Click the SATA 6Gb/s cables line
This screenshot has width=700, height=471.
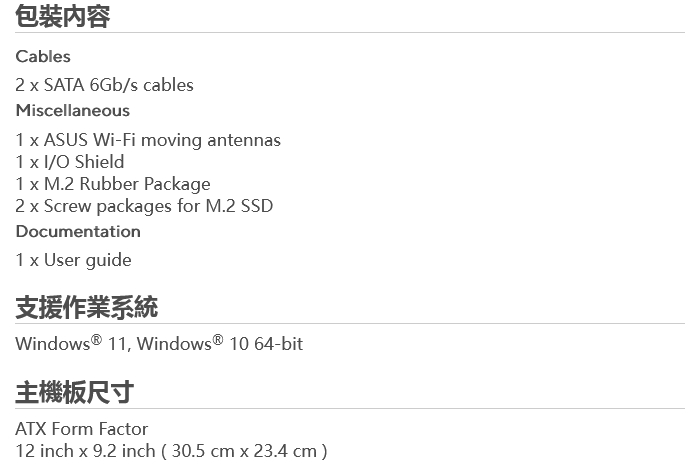point(104,85)
